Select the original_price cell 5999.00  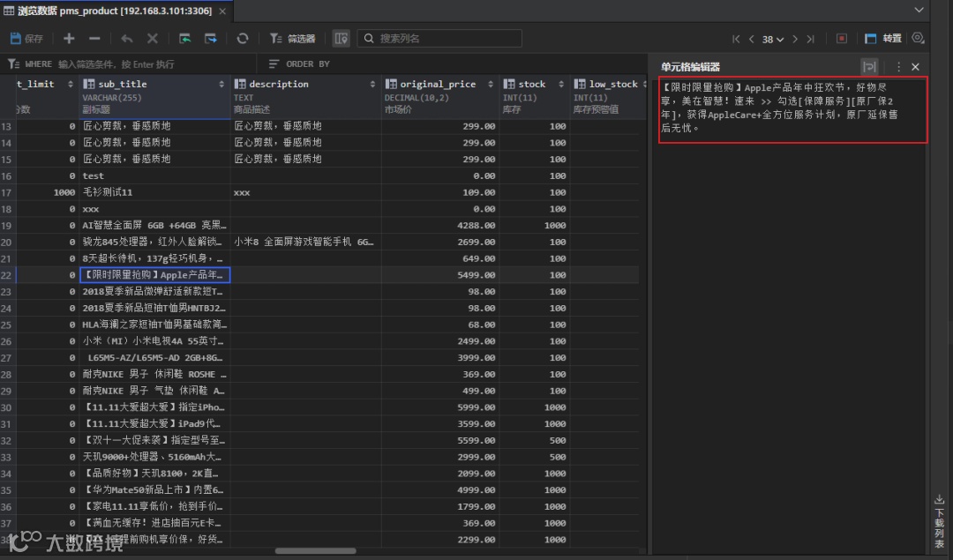(x=440, y=407)
